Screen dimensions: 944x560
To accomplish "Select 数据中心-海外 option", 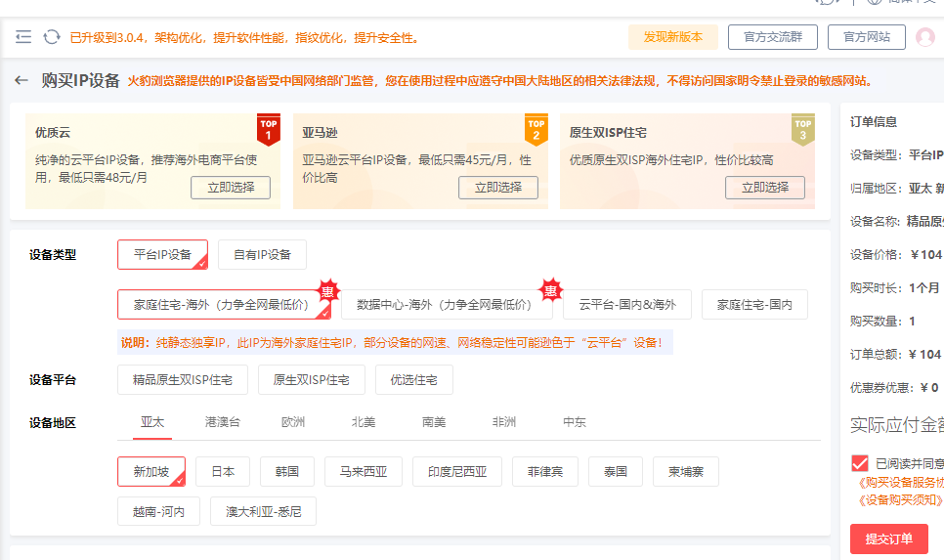I will click(447, 305).
